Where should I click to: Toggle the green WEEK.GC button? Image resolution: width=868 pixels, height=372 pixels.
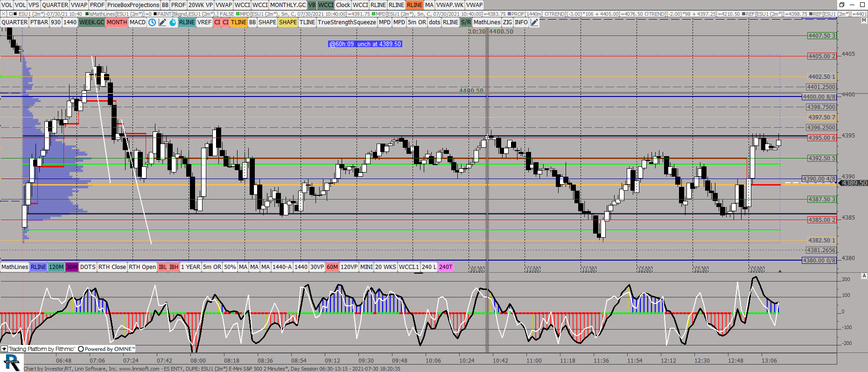(91, 22)
